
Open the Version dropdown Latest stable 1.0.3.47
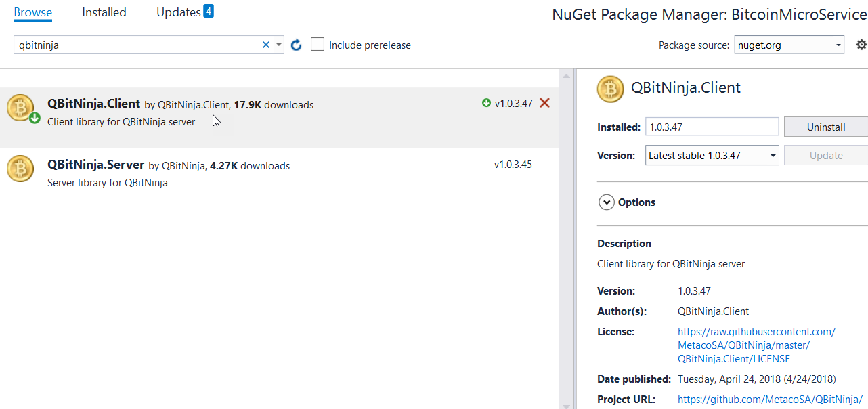(712, 155)
